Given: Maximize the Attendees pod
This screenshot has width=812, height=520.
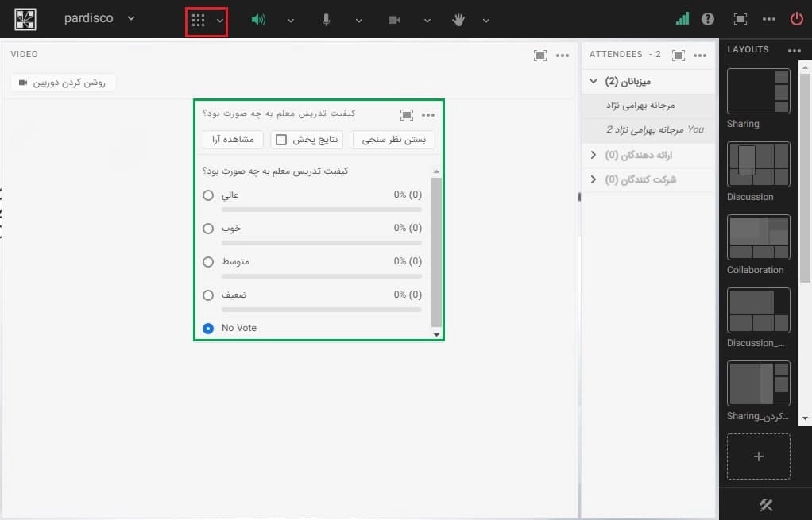Looking at the screenshot, I should pos(679,56).
